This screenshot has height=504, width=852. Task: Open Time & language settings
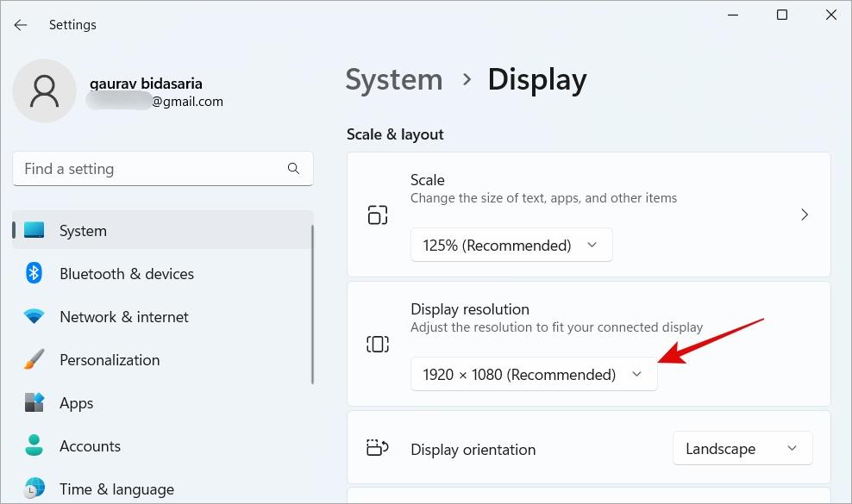click(162, 488)
